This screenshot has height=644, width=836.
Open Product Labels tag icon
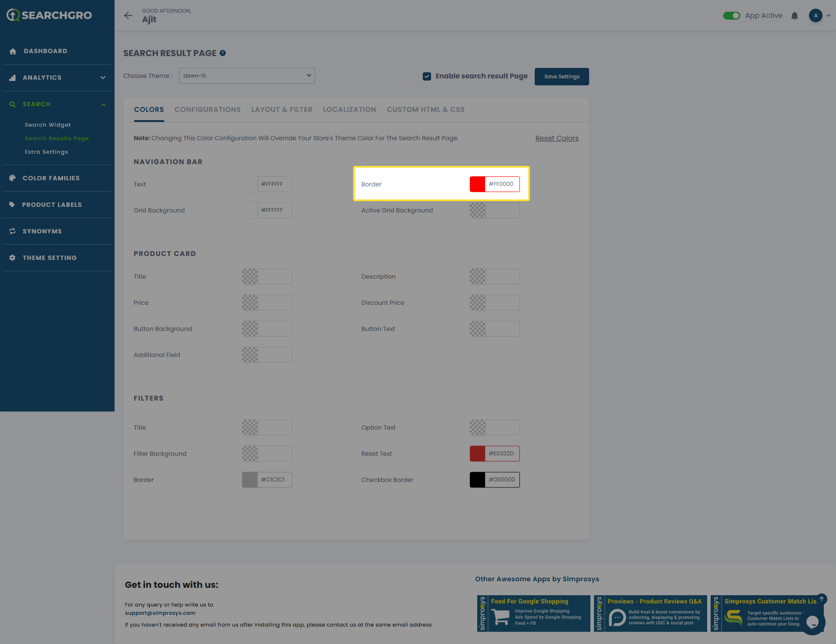(x=12, y=205)
